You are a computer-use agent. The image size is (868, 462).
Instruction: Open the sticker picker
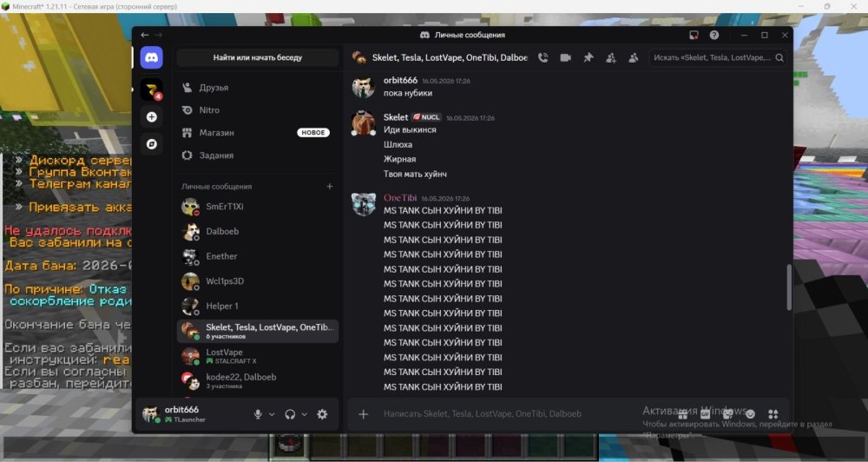[727, 414]
